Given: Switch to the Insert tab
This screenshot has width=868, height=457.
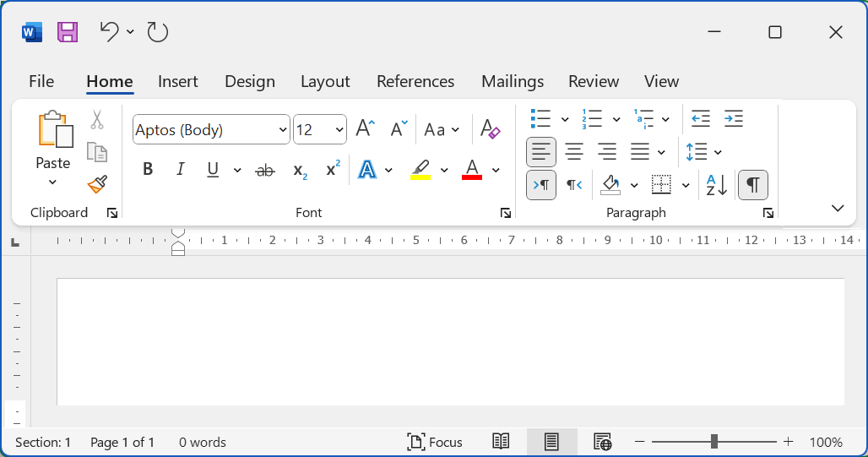Looking at the screenshot, I should point(177,81).
